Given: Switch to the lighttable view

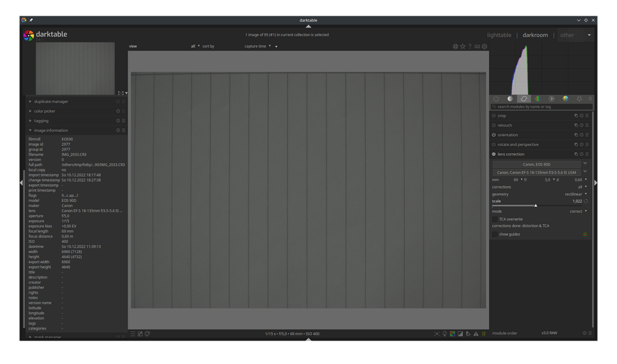Looking at the screenshot, I should coord(499,35).
